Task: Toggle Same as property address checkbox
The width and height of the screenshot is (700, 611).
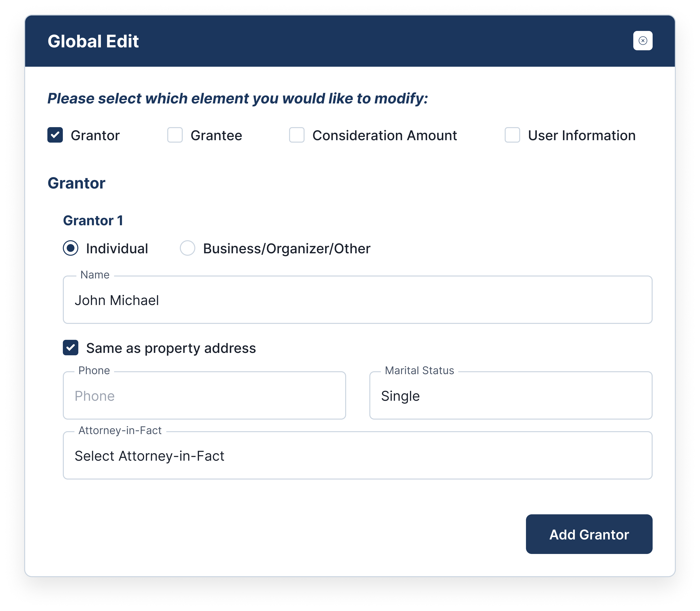Action: point(71,348)
